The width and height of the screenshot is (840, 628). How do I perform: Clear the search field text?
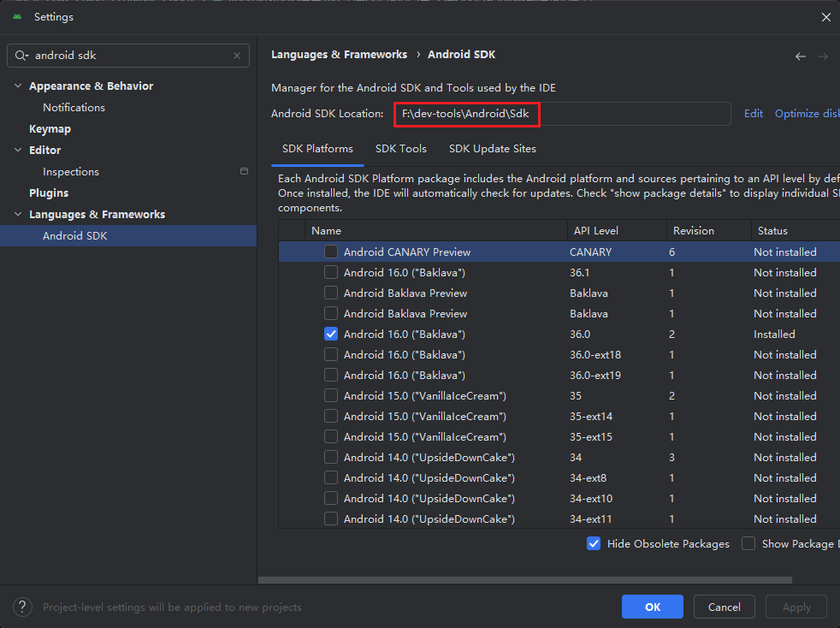237,56
